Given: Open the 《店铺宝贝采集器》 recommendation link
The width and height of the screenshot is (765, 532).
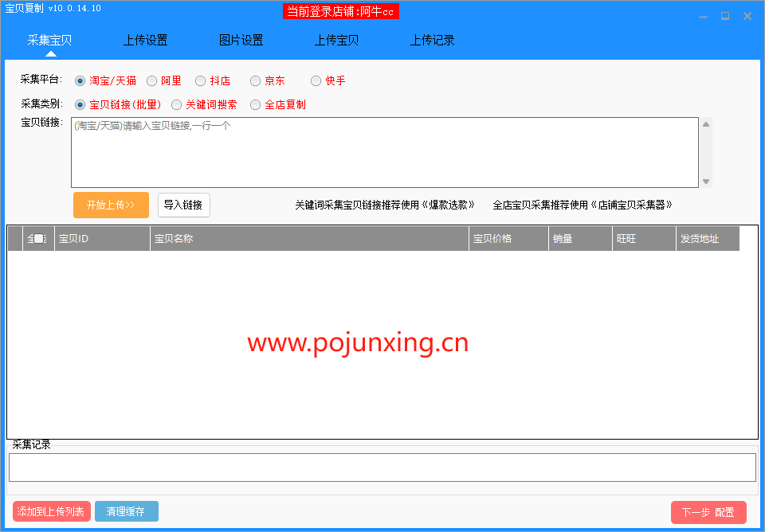Looking at the screenshot, I should (631, 205).
